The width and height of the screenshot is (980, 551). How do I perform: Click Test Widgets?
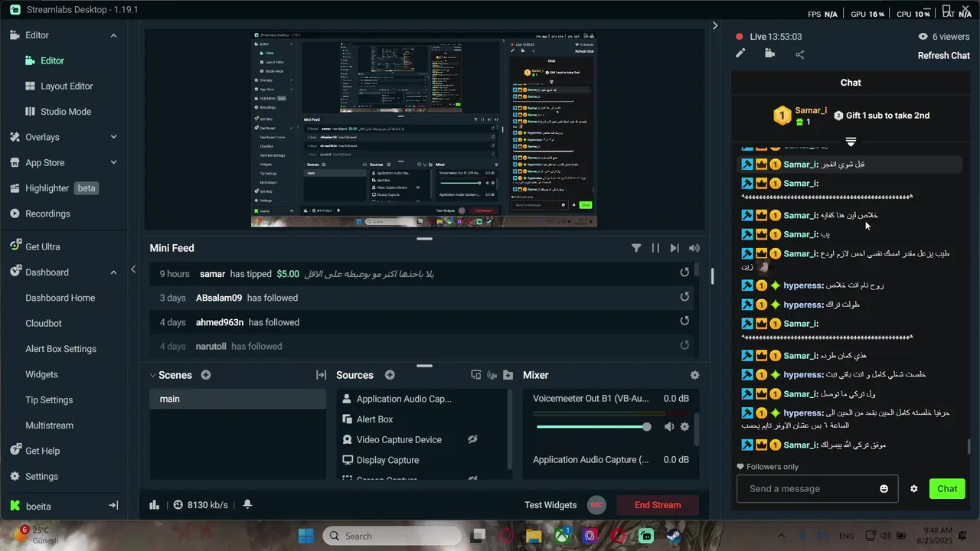(550, 505)
